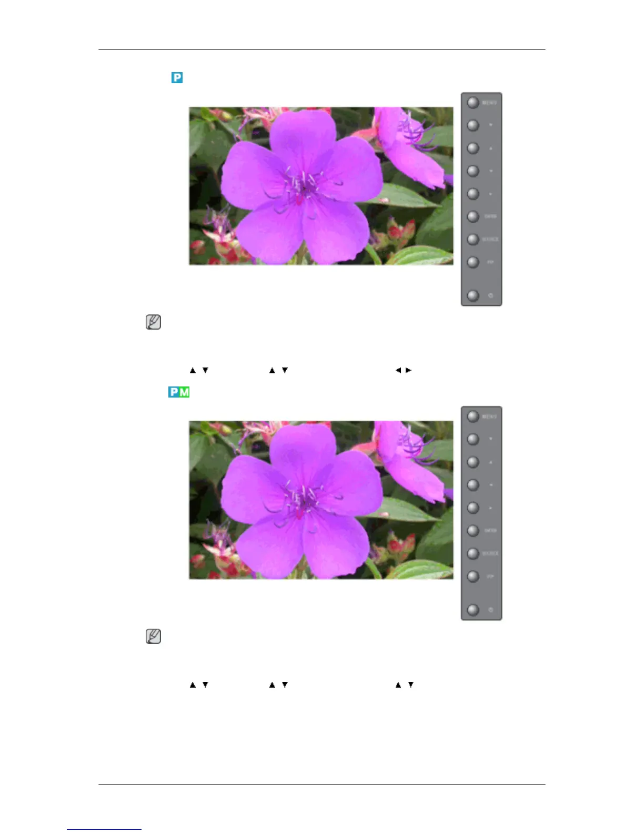644x834 pixels.
Task: Click the MENU button on the upper control panel
Action: pos(473,103)
